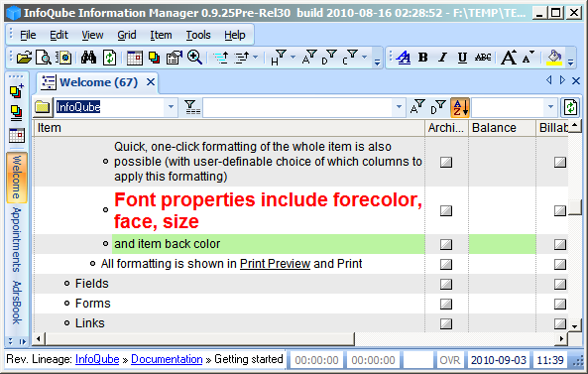Open the sort field dropdown arrow

tap(550, 107)
